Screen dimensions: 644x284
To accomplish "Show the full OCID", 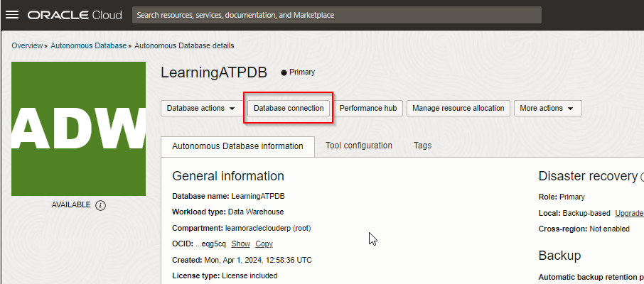I will pos(241,244).
